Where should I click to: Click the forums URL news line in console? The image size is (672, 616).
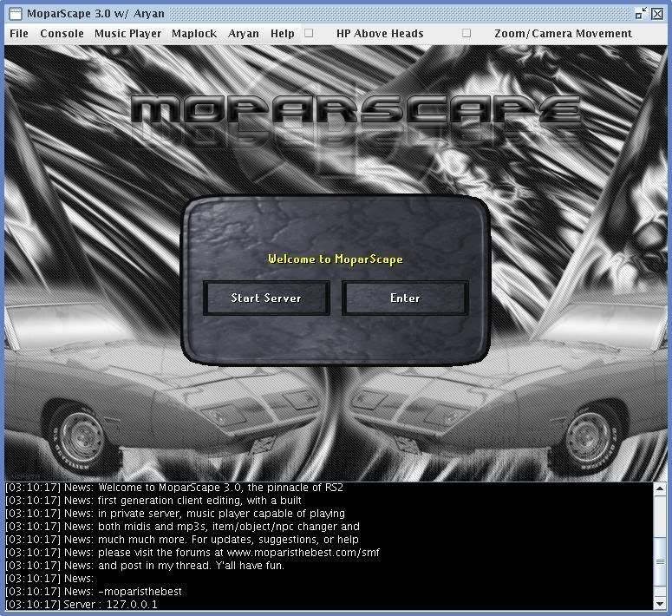click(192, 553)
